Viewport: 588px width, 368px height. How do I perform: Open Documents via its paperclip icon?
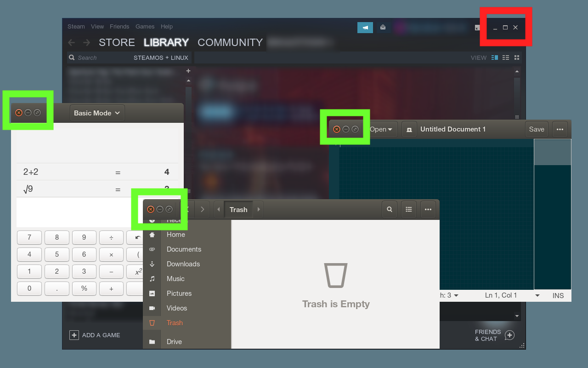click(152, 249)
